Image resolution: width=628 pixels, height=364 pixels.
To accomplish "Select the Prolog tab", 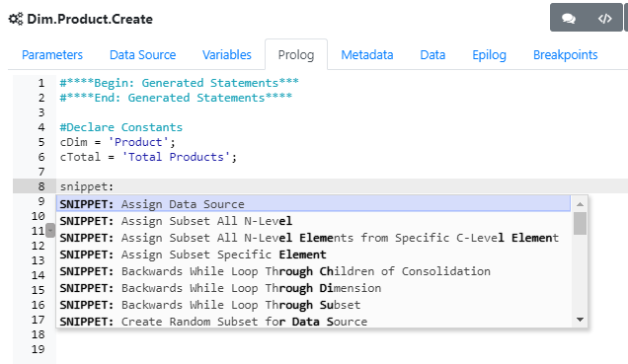I will coord(296,55).
